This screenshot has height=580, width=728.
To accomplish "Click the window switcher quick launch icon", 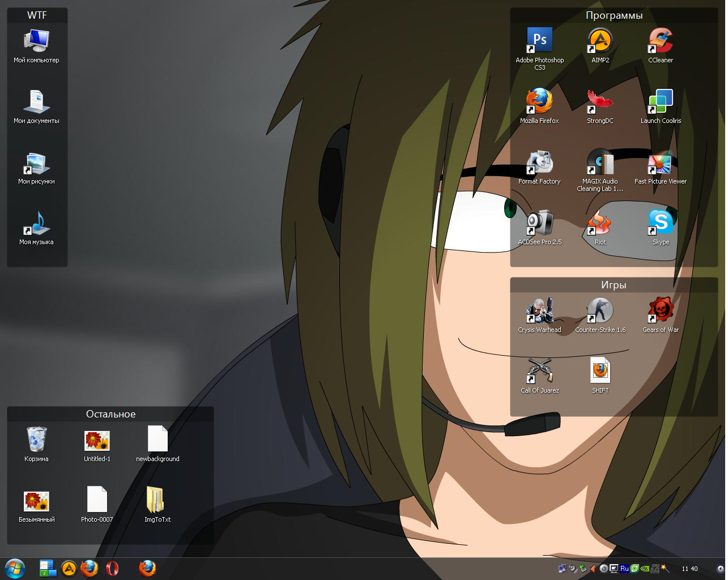I will 48,568.
